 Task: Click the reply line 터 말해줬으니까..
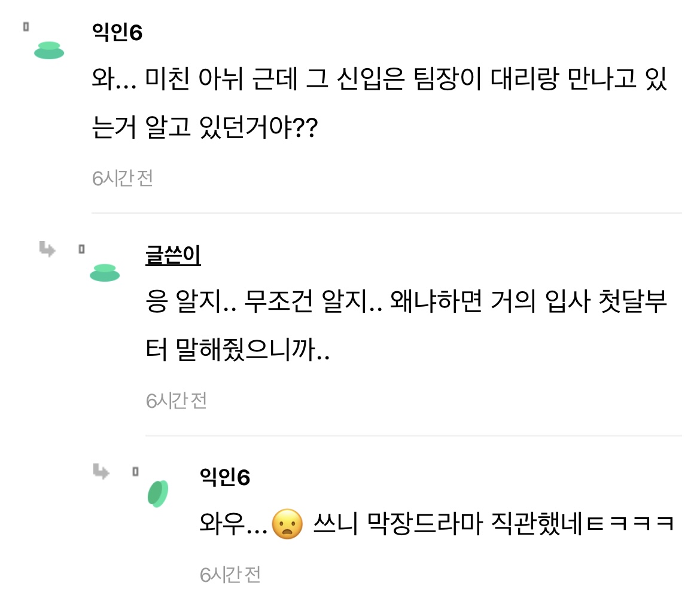tap(238, 349)
